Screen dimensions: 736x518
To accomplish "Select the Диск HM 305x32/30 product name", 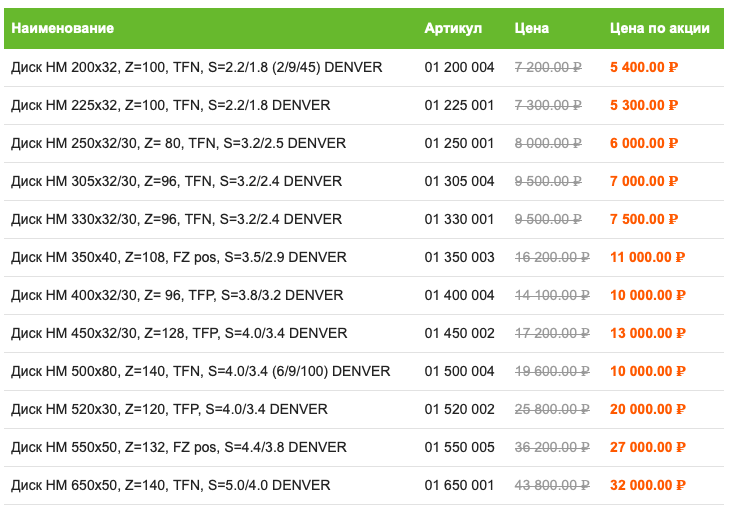I will click(176, 181).
